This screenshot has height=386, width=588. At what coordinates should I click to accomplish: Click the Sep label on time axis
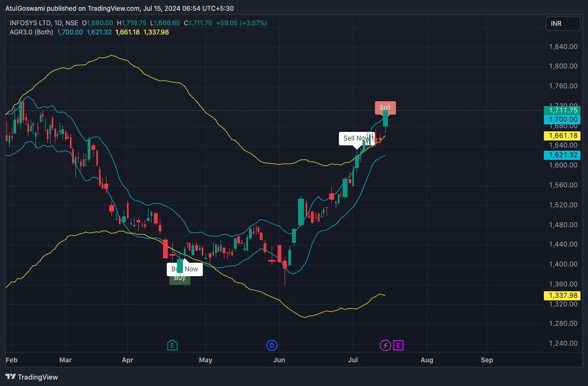(x=487, y=360)
